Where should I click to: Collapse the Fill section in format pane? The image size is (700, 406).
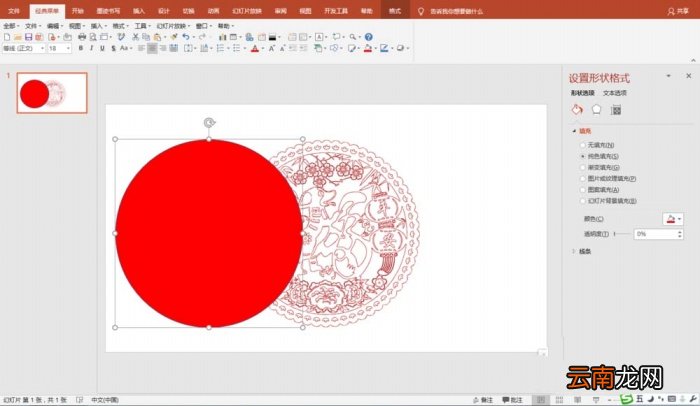point(574,131)
